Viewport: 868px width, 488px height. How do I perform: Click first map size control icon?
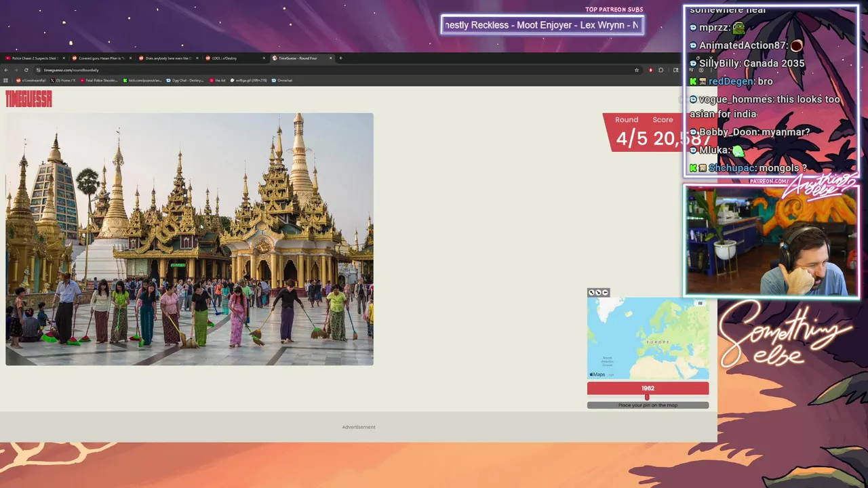click(x=591, y=293)
